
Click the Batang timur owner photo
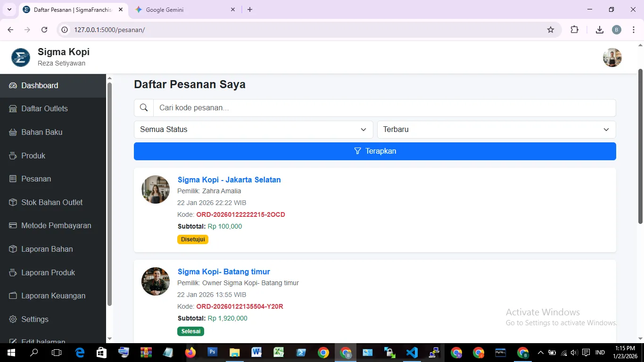(x=156, y=281)
